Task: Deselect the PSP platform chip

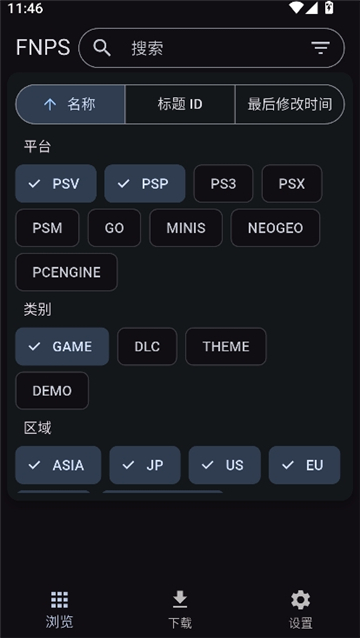Action: [145, 184]
